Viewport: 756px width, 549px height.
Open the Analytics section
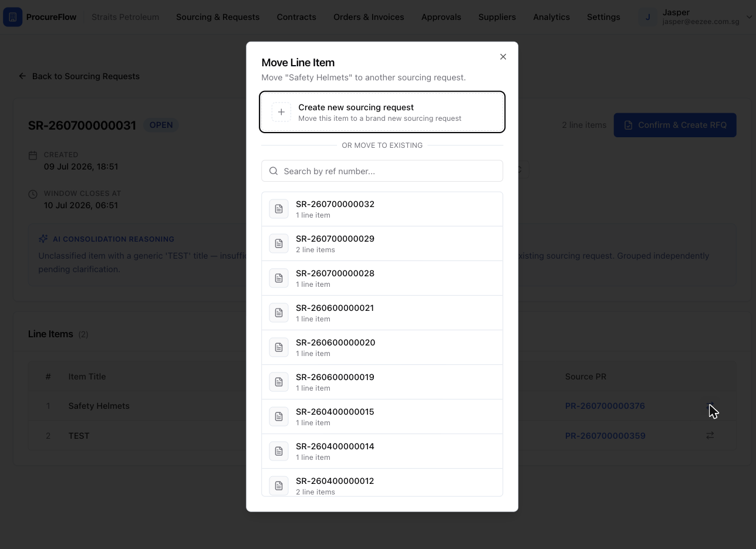551,17
